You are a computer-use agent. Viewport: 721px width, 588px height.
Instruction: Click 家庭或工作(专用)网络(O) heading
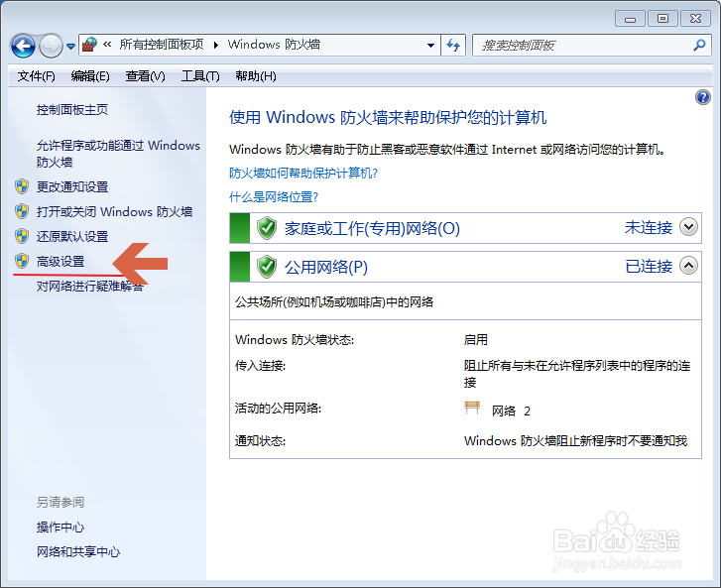[372, 228]
